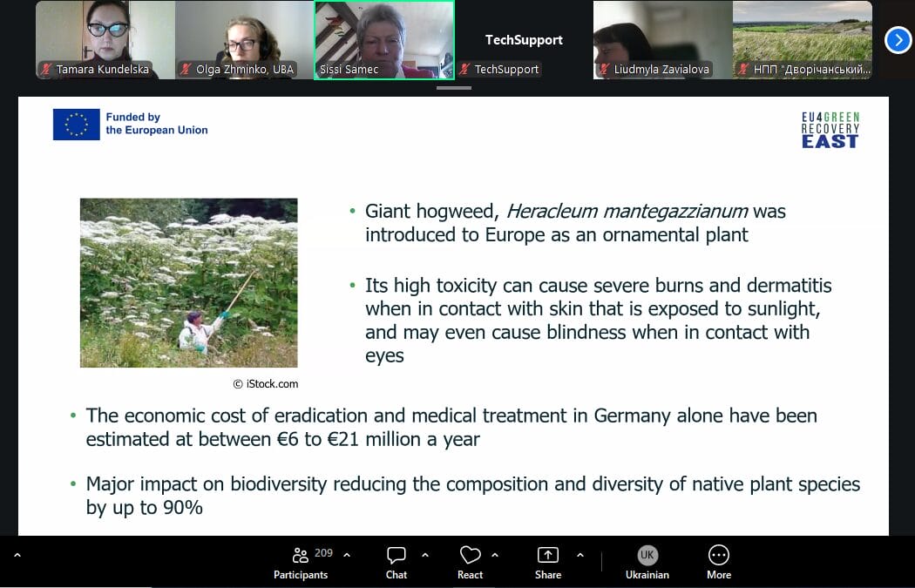Open the Chat panel
This screenshot has width=915, height=588.
click(x=396, y=562)
